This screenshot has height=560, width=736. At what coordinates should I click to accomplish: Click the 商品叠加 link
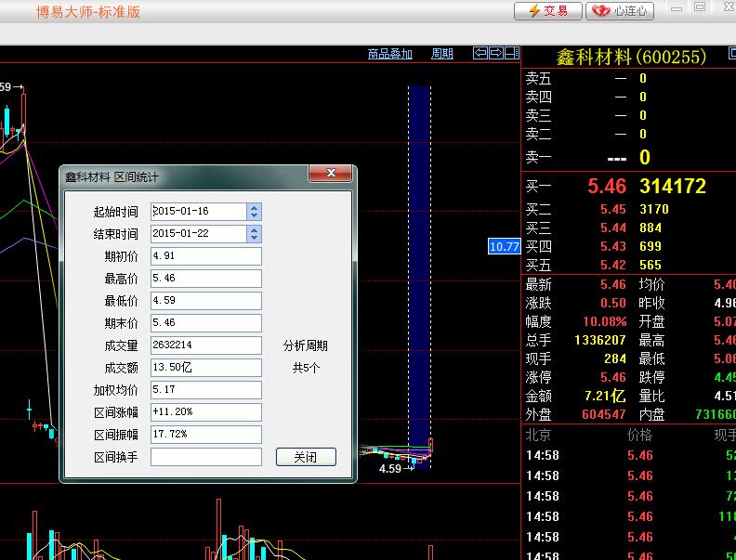(x=389, y=54)
